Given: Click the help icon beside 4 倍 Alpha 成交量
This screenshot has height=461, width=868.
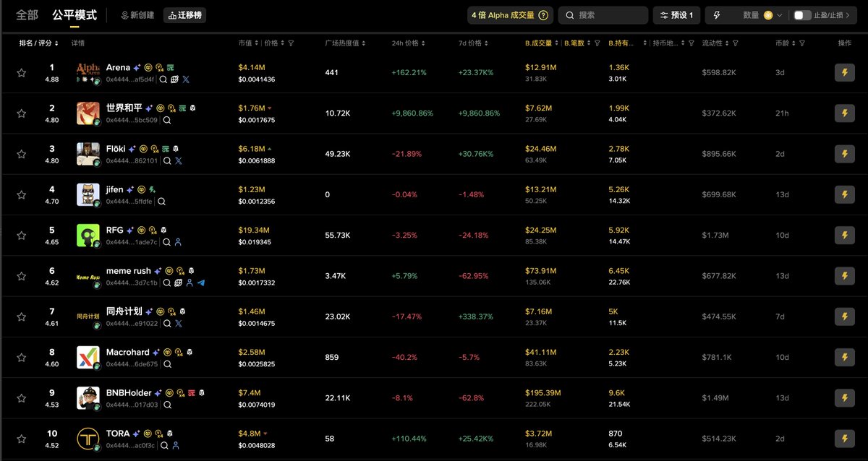Looking at the screenshot, I should point(543,15).
